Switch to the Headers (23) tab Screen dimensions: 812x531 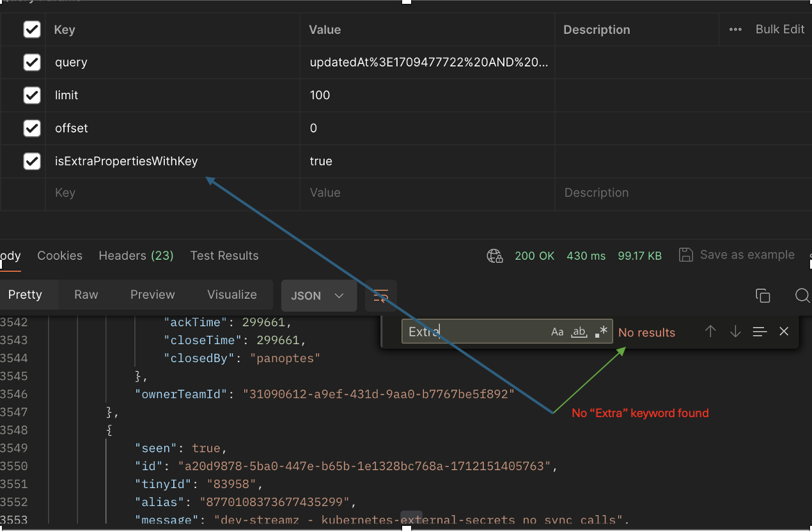click(x=136, y=256)
